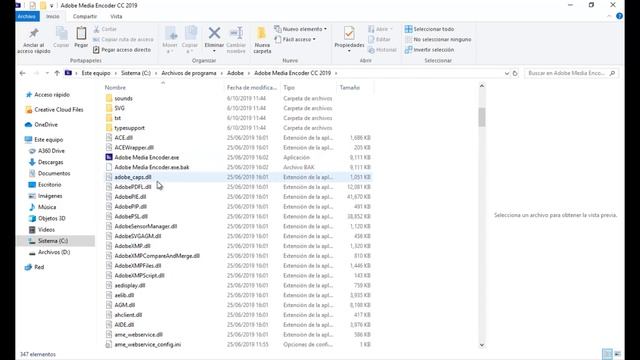This screenshot has height=360, width=640.
Task: Open the Copiar a dropdown
Action: [x=190, y=40]
